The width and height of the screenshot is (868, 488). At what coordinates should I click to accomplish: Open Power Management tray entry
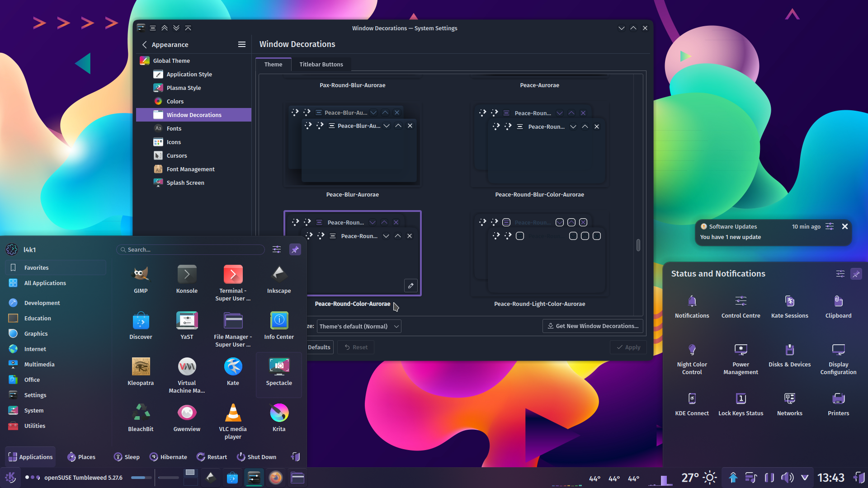[741, 359]
